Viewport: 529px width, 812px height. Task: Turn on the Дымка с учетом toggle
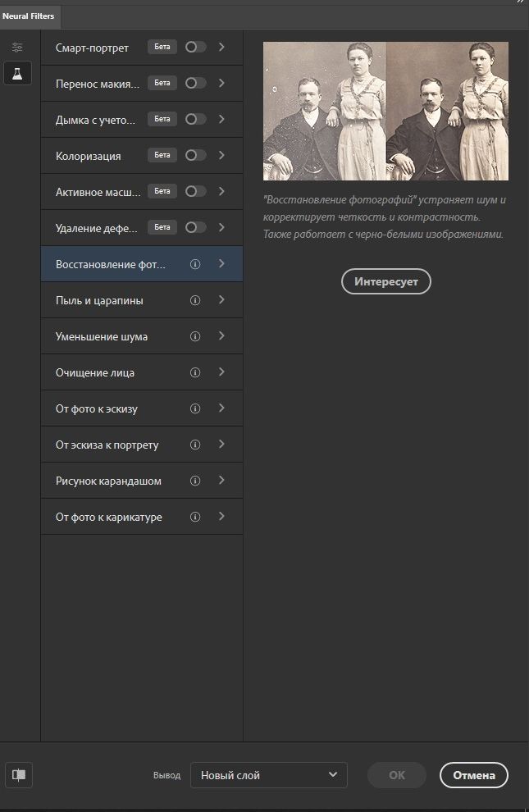pos(195,119)
